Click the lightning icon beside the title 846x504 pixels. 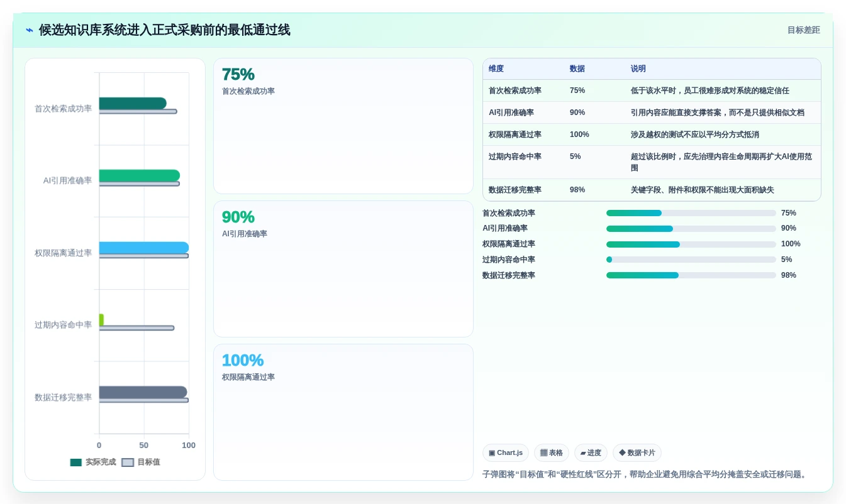(x=30, y=30)
